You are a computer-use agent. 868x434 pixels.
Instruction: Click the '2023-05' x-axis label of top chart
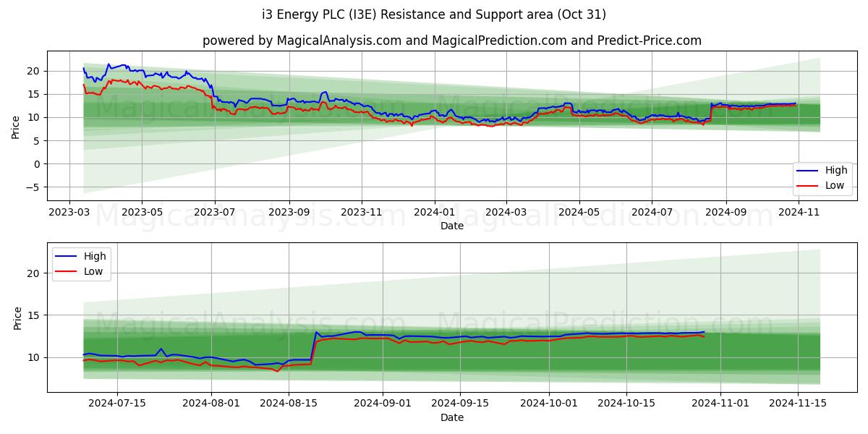click(141, 213)
